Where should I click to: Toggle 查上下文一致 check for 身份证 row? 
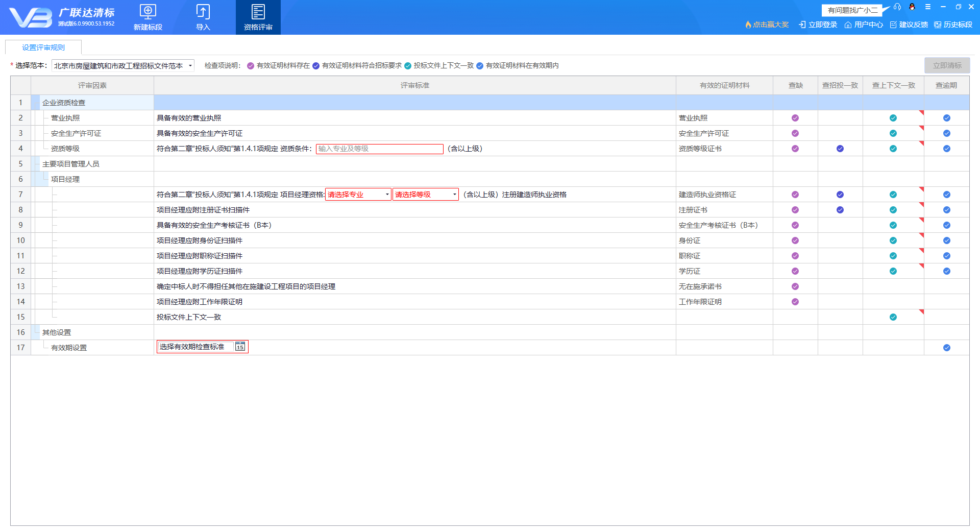coord(893,240)
